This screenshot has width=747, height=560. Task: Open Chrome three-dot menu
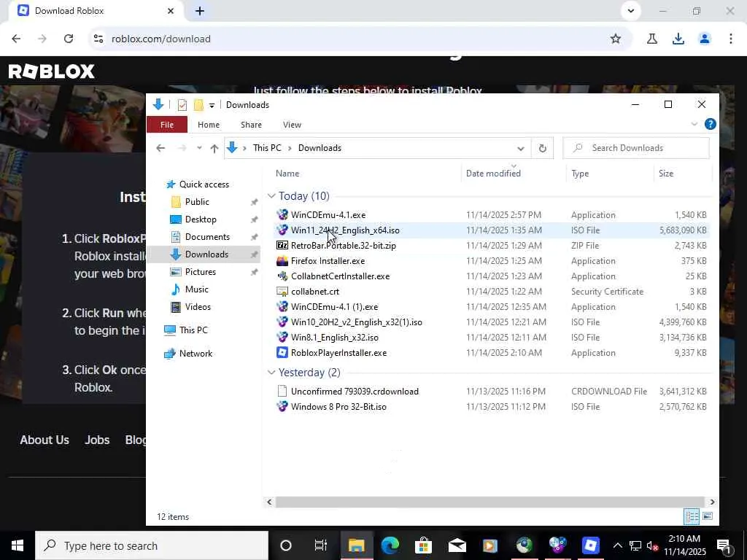tap(730, 39)
